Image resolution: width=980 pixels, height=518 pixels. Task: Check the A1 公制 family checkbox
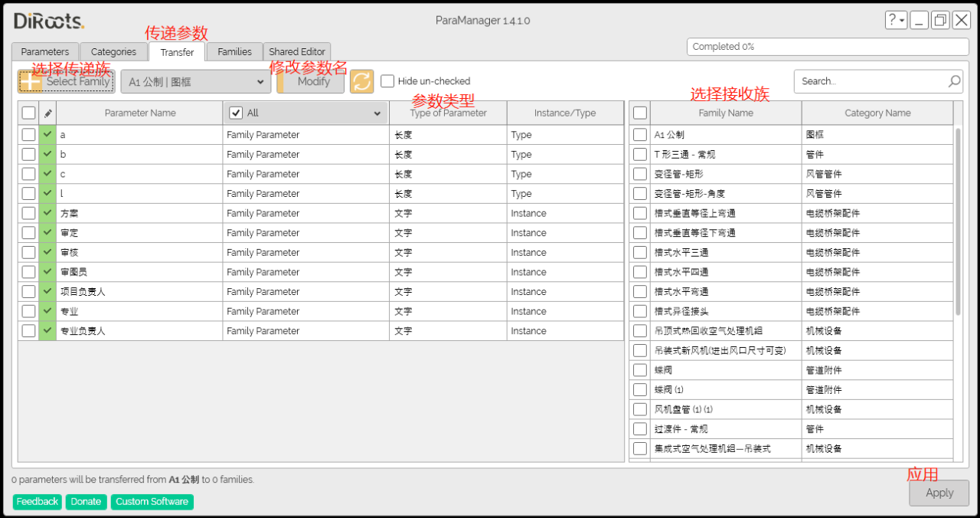pyautogui.click(x=640, y=135)
